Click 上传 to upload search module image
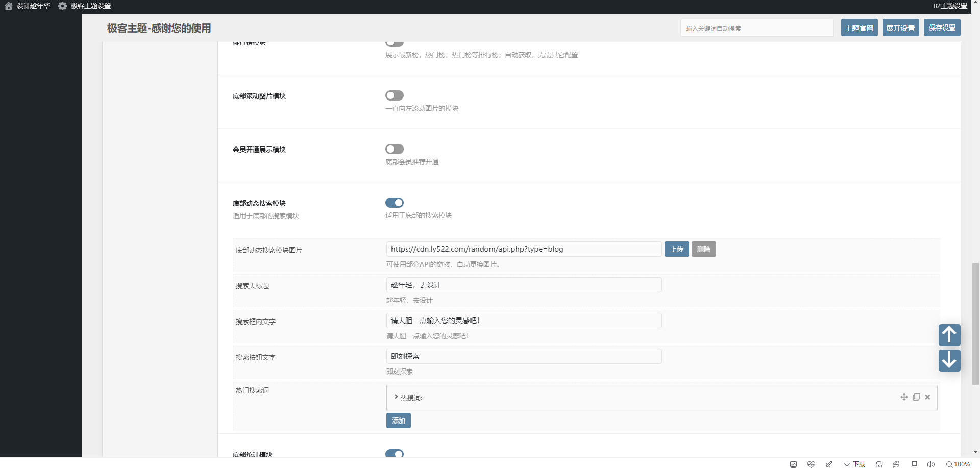The height and width of the screenshot is (468, 980). (676, 249)
